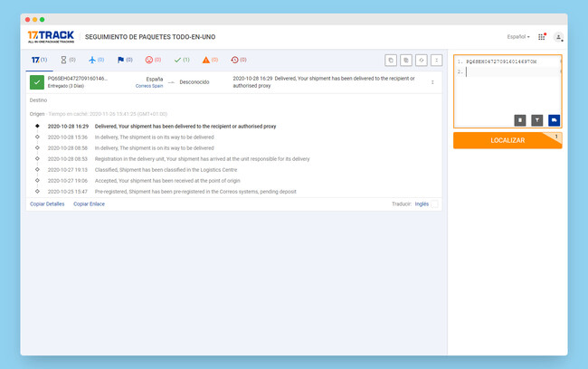Open the Español language dropdown
Viewport: 588px width, 369px height.
pos(518,37)
